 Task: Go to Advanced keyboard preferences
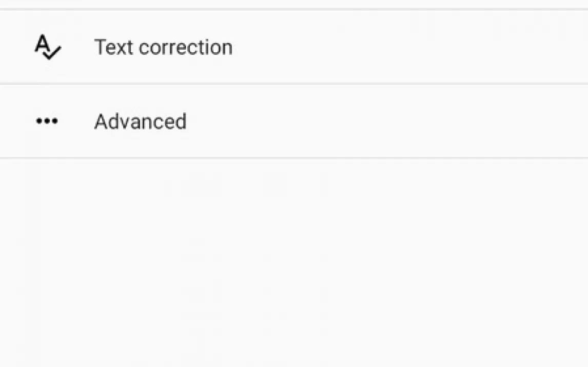click(140, 121)
